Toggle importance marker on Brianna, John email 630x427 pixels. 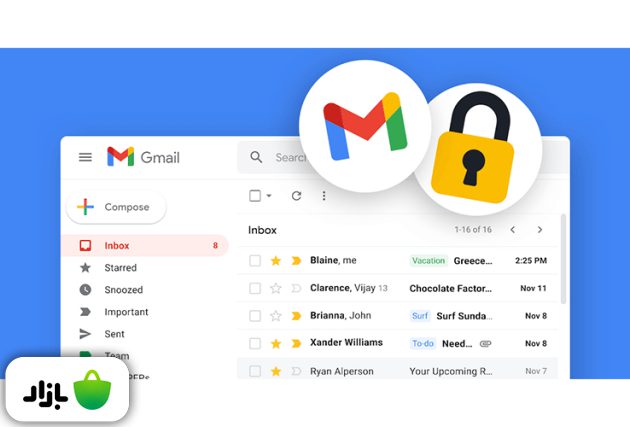[x=297, y=316]
